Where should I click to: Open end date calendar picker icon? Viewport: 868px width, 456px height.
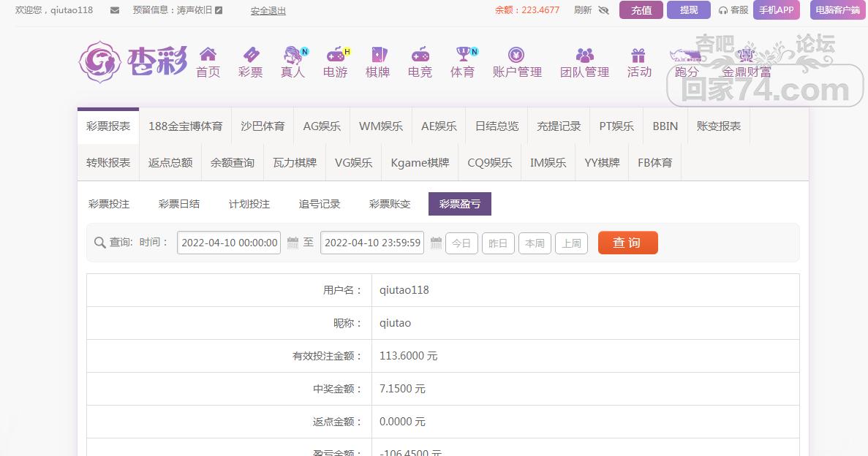click(x=437, y=243)
